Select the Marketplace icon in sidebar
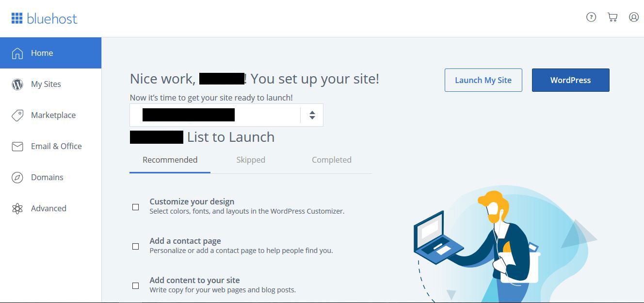This screenshot has height=303, width=644. click(x=17, y=115)
